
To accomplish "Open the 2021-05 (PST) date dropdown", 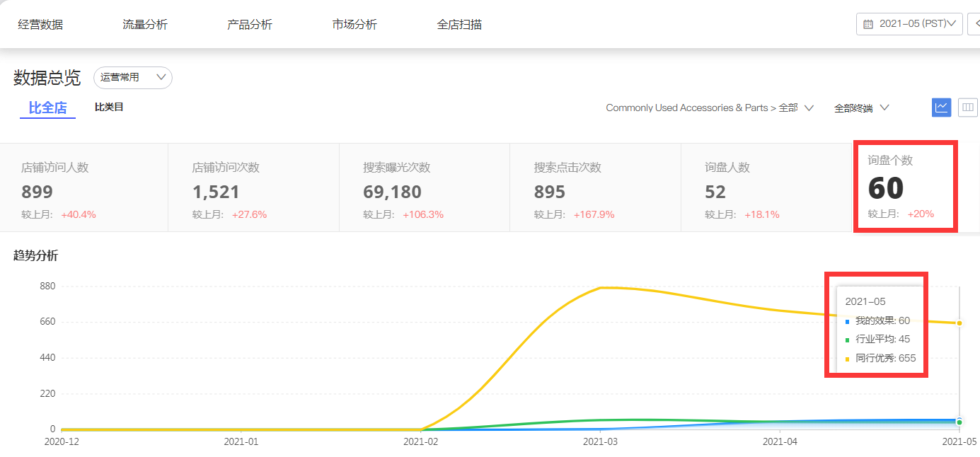I will [912, 24].
